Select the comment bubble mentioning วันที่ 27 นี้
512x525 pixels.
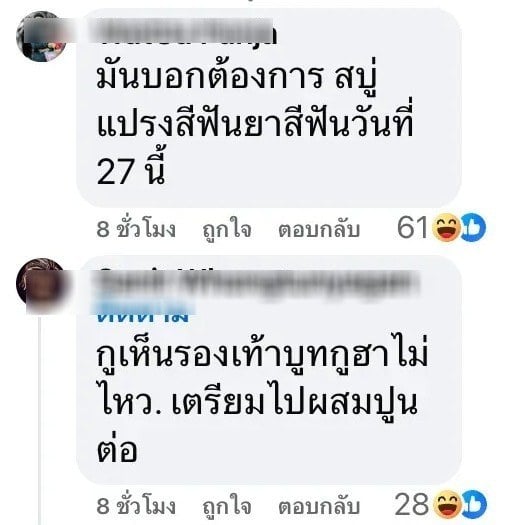point(269,107)
